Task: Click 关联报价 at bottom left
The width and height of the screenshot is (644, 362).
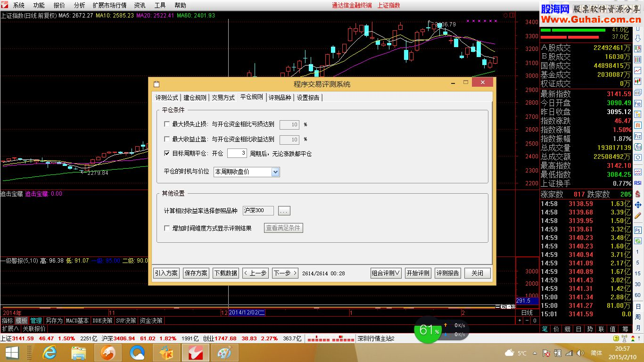Action: click(34, 329)
